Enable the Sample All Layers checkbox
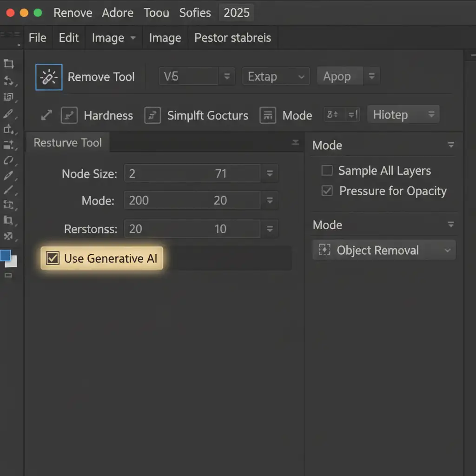476x476 pixels. [x=327, y=171]
